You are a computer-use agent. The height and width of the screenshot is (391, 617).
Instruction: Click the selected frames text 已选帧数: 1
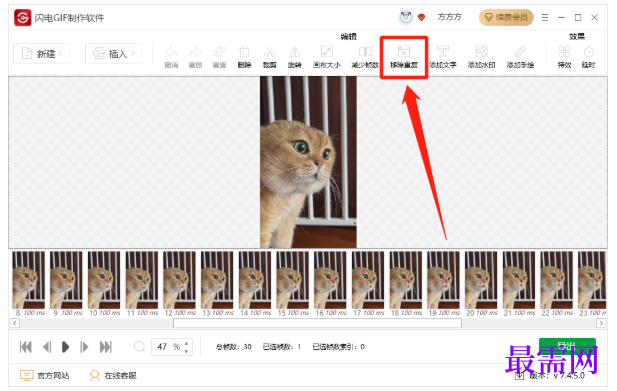282,347
